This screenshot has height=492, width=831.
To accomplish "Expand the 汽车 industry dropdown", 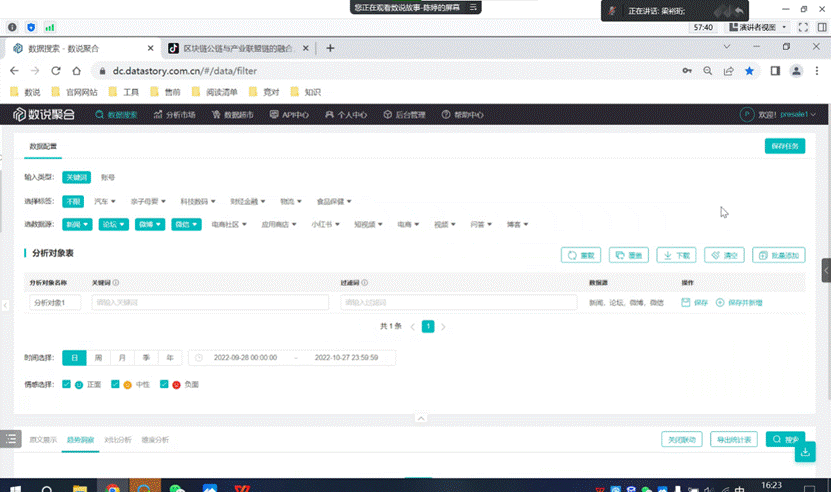I will pos(105,201).
